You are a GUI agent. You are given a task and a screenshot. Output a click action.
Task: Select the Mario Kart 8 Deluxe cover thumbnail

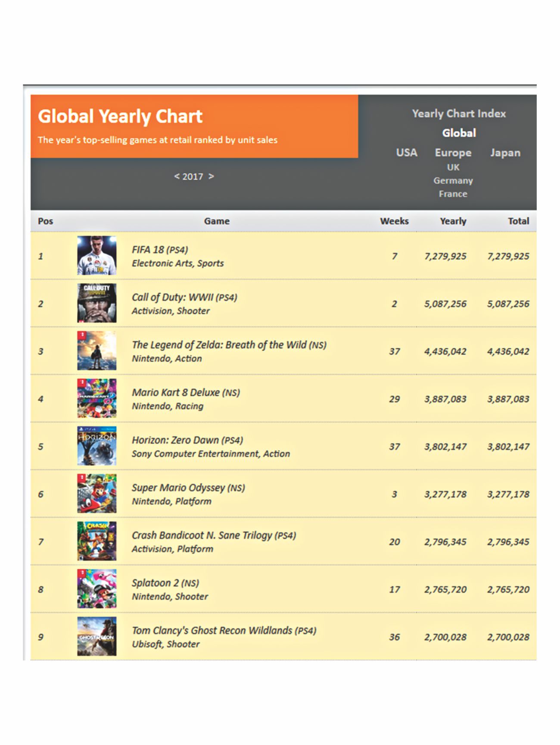96,398
